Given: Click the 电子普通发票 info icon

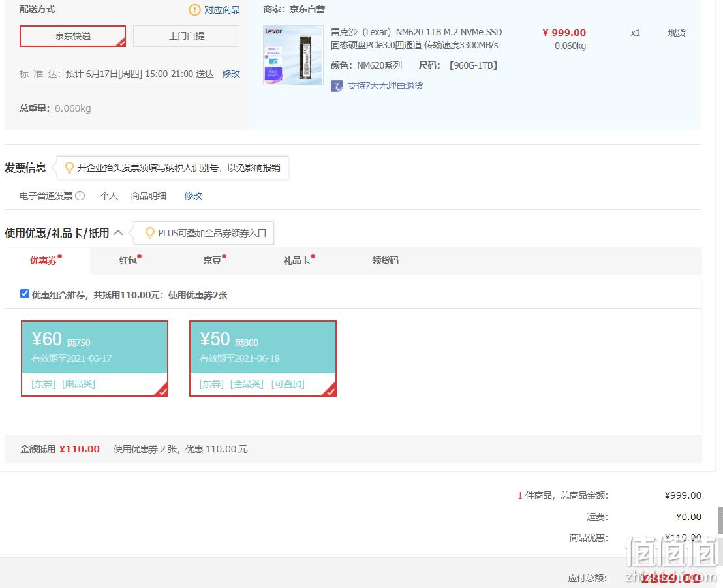Looking at the screenshot, I should (x=80, y=196).
